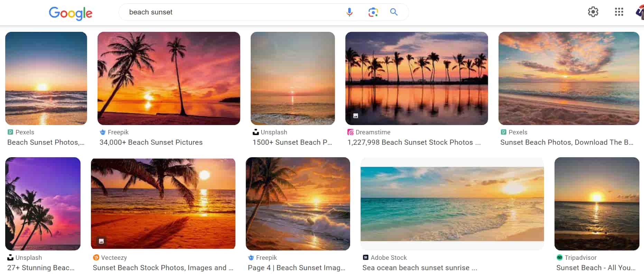Open the Tripadvisor Sunset Beach image
Screen dimensions: 644x274
[x=597, y=204]
